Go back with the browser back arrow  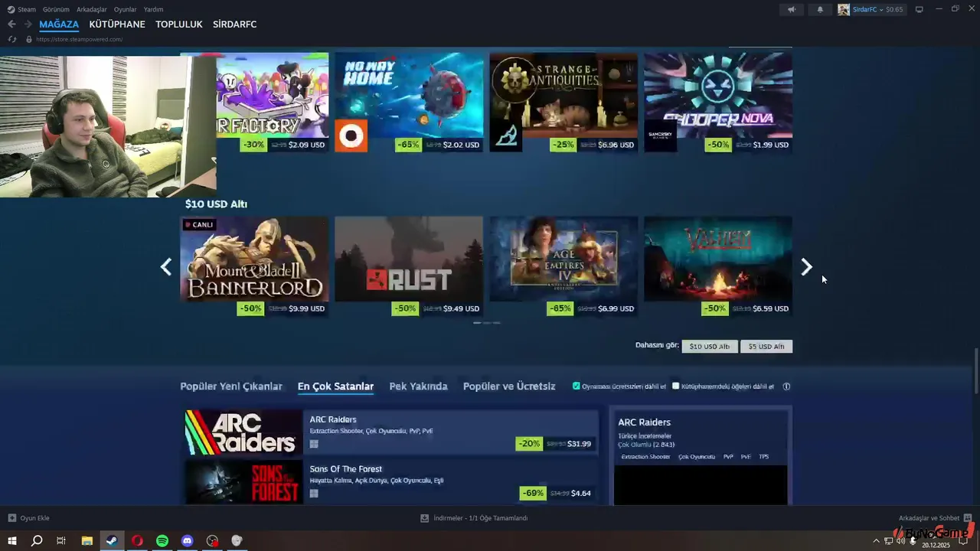11,24
